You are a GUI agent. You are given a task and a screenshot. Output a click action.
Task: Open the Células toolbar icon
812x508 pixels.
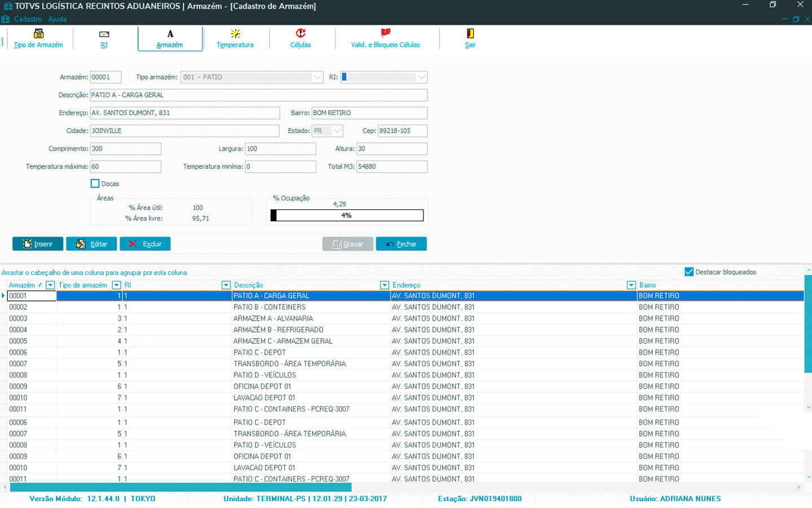pyautogui.click(x=301, y=34)
